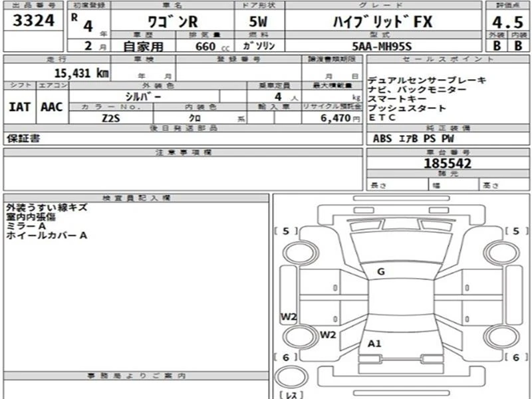Screen dimensions: 532x399
Task: Select the ワゴンR car name field
Action: [x=172, y=22]
